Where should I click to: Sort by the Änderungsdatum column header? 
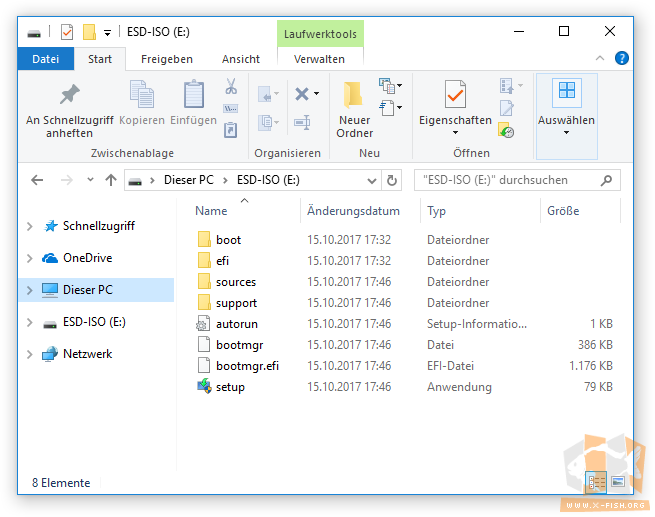pyautogui.click(x=353, y=211)
